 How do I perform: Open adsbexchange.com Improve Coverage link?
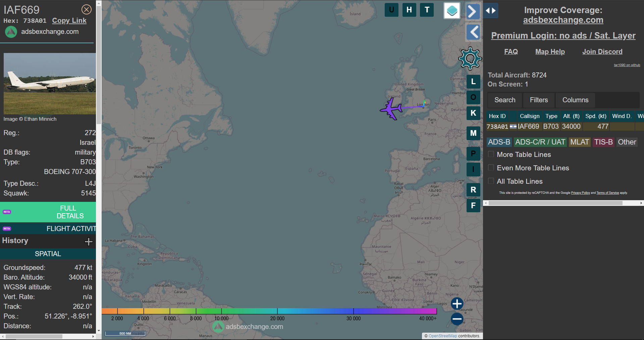coord(563,20)
